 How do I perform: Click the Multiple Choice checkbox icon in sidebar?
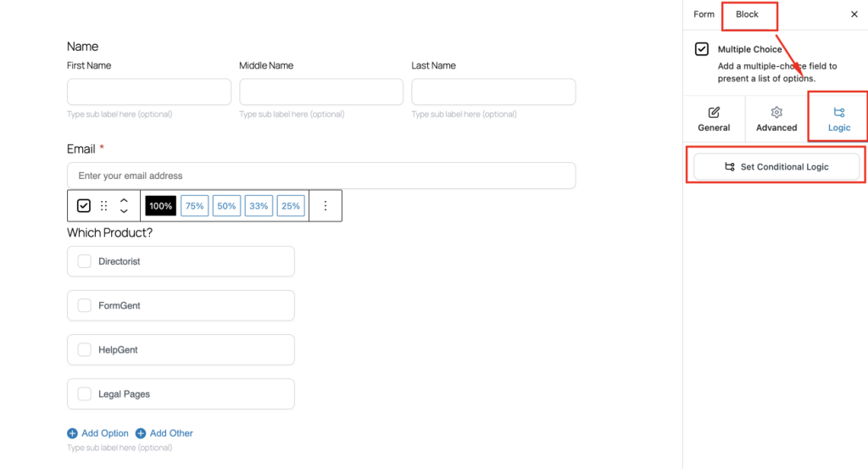tap(701, 48)
